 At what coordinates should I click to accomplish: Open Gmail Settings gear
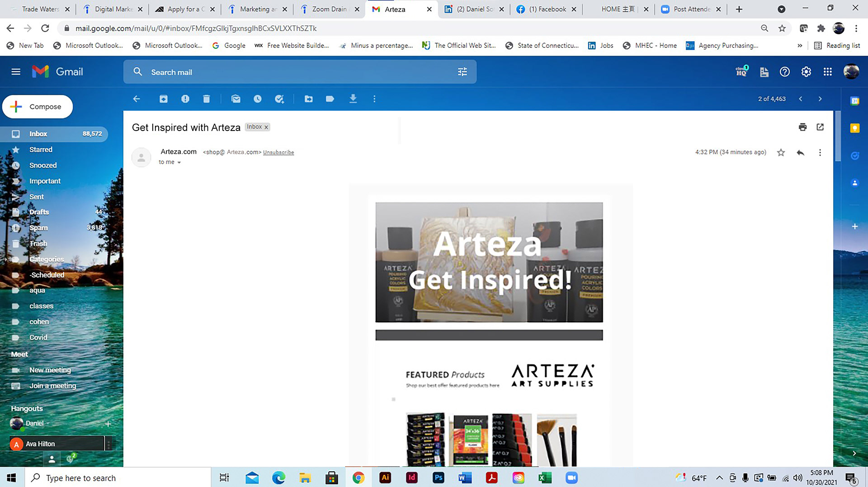click(x=806, y=72)
